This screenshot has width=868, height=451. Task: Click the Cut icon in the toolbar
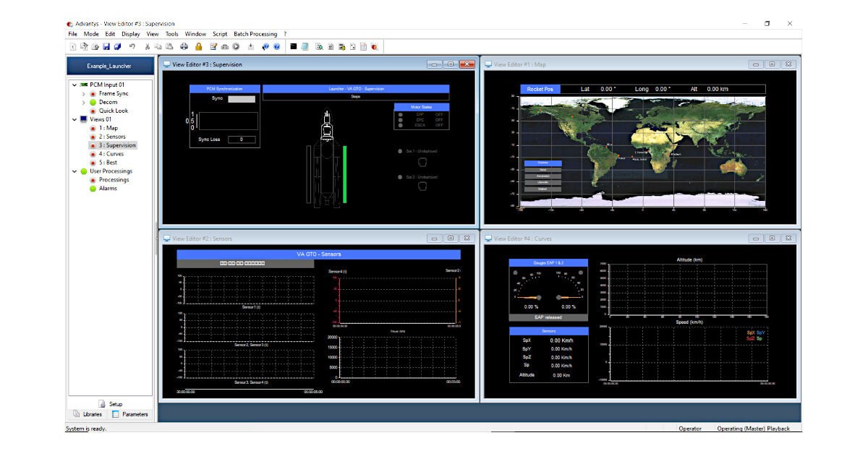[148, 45]
